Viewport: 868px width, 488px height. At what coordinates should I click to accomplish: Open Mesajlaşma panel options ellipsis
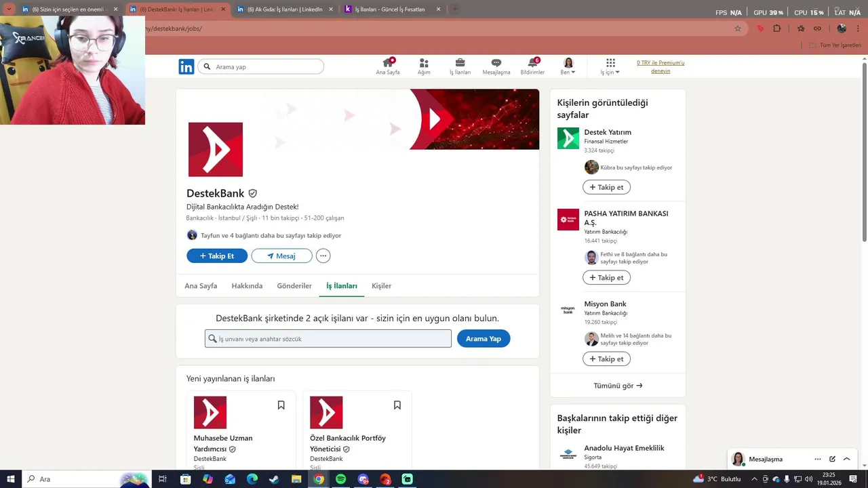(x=818, y=459)
